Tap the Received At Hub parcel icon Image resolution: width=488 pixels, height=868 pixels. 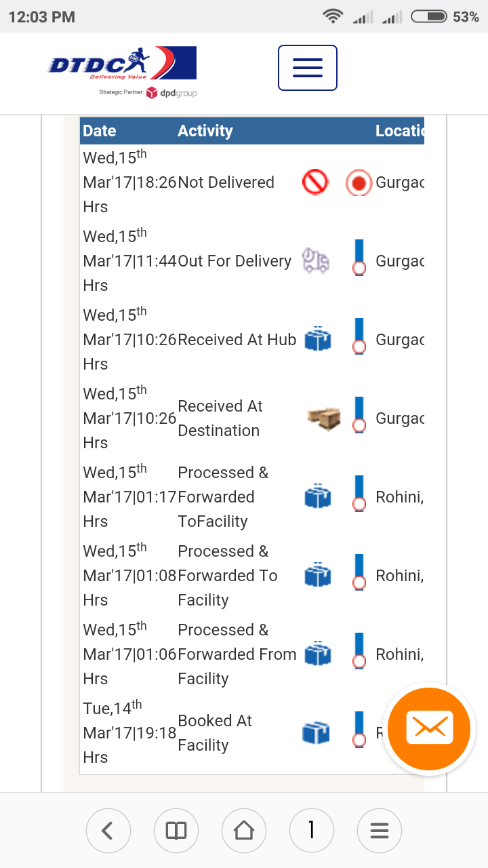tap(317, 339)
